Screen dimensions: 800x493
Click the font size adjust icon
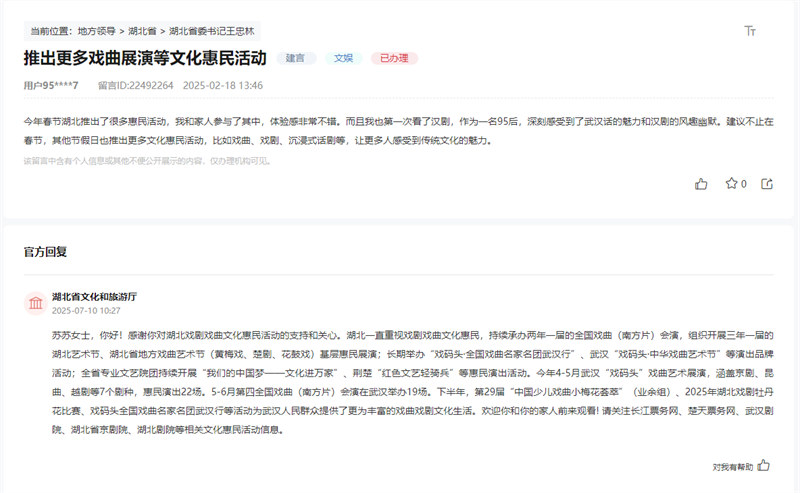point(750,31)
